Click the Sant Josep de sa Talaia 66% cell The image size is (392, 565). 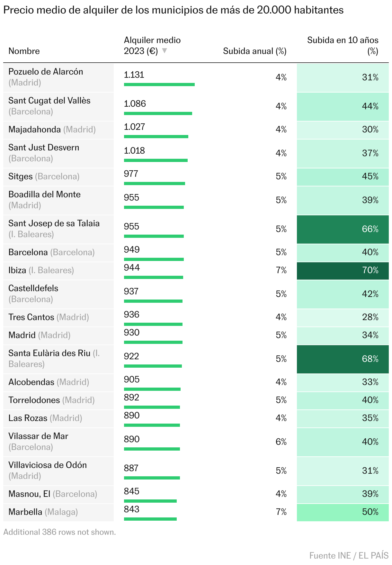coord(343,229)
